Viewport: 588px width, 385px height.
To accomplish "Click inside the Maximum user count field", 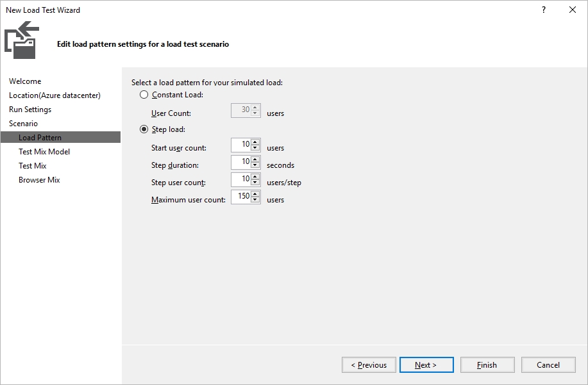I will pyautogui.click(x=241, y=197).
